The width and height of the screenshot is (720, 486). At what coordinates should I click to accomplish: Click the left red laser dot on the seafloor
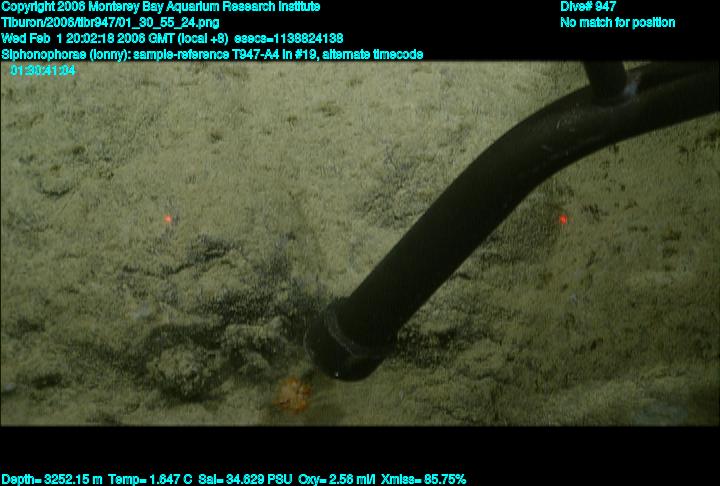pos(168,219)
